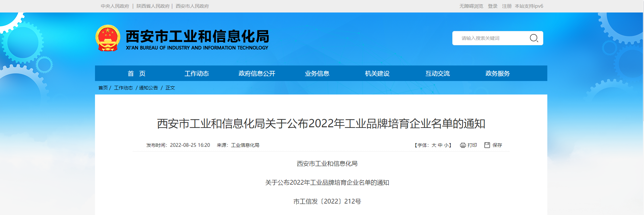This screenshot has height=215, width=644.
Task: Open the 政府信息公开 navigation tab
Action: point(257,73)
